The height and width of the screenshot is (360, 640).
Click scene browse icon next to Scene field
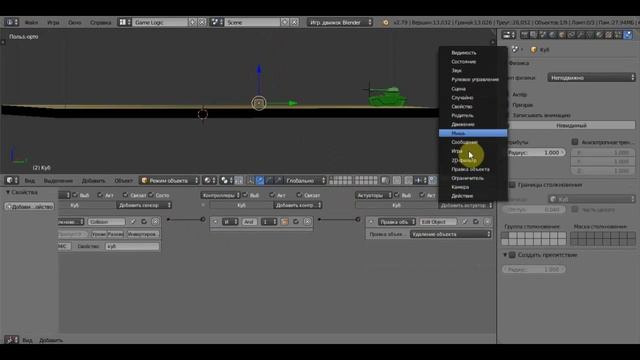(x=216, y=22)
